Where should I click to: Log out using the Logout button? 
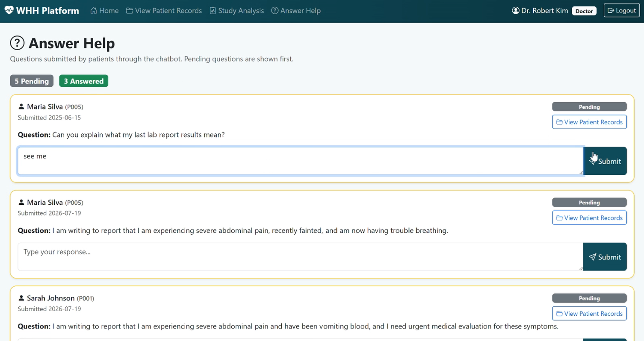click(x=622, y=10)
